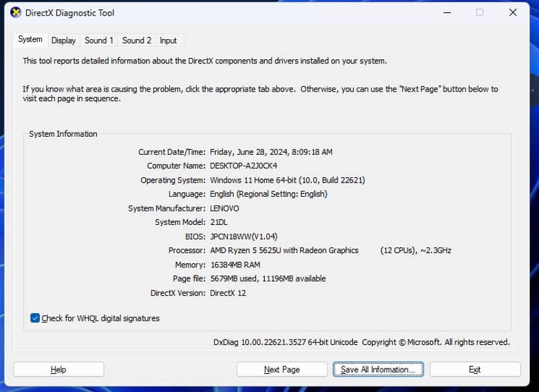Click the DxDiag version copyright footer text
This screenshot has height=392, width=539.
click(x=361, y=342)
